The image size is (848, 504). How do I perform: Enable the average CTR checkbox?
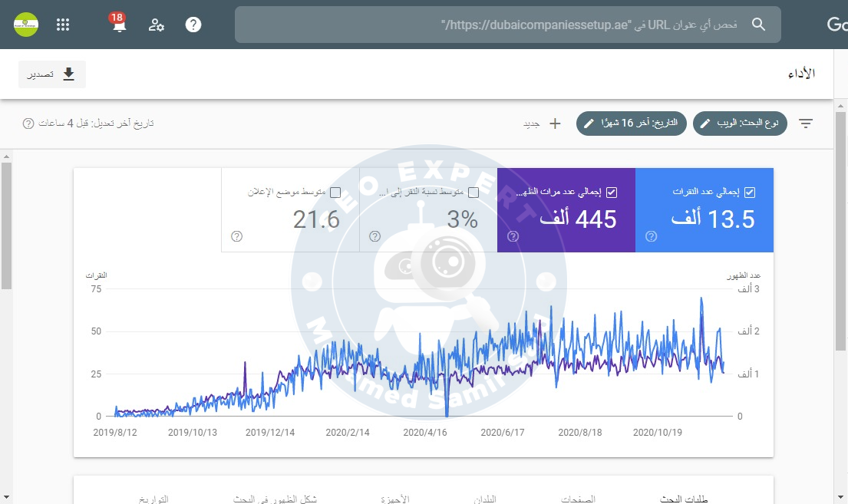(473, 192)
